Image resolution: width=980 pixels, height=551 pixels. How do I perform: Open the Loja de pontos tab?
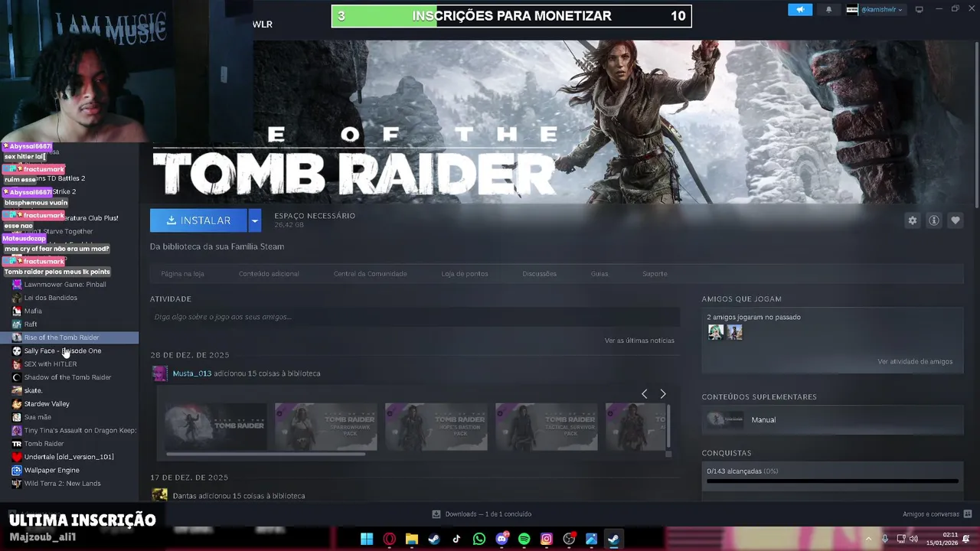[x=465, y=273]
